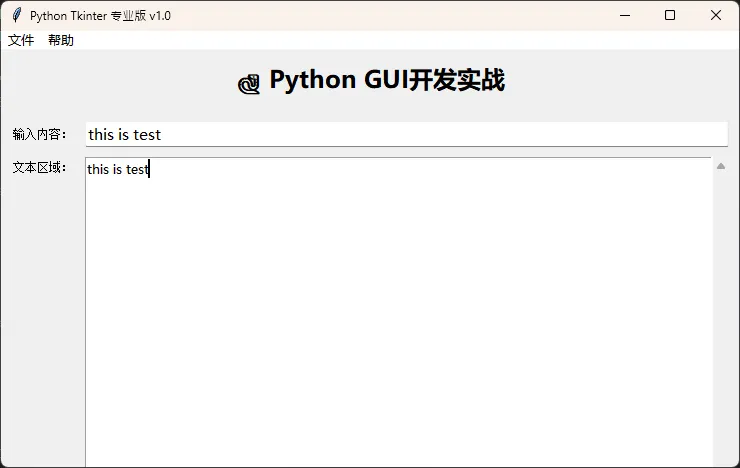The width and height of the screenshot is (740, 468).
Task: Click the Tkinter feather icon in title bar
Action: (16, 15)
